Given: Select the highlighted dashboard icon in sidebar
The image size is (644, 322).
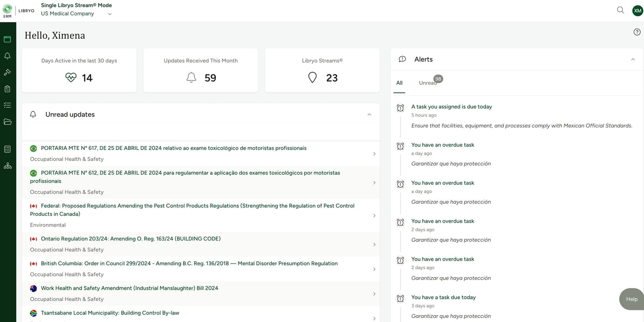Looking at the screenshot, I should pos(7,39).
